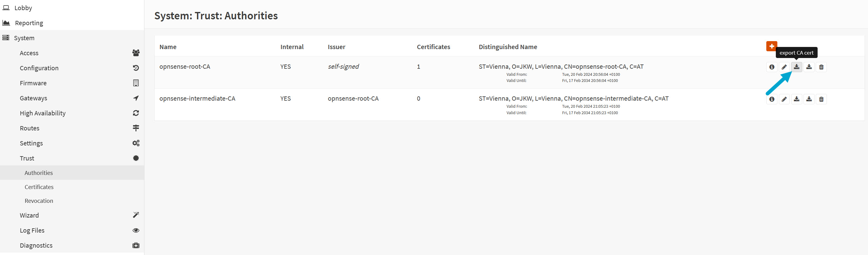Select the opnsense-root-CA name cell
This screenshot has width=868, height=255.
click(x=185, y=67)
